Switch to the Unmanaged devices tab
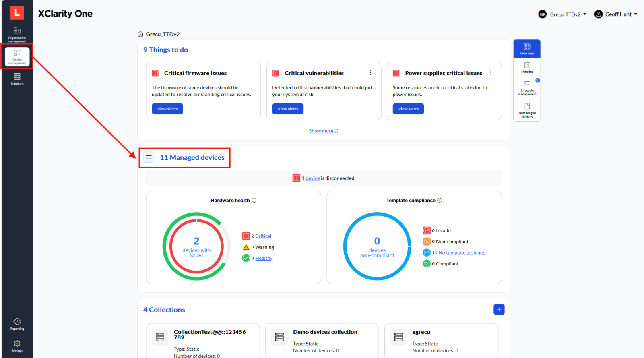This screenshot has height=358, width=644. (527, 110)
